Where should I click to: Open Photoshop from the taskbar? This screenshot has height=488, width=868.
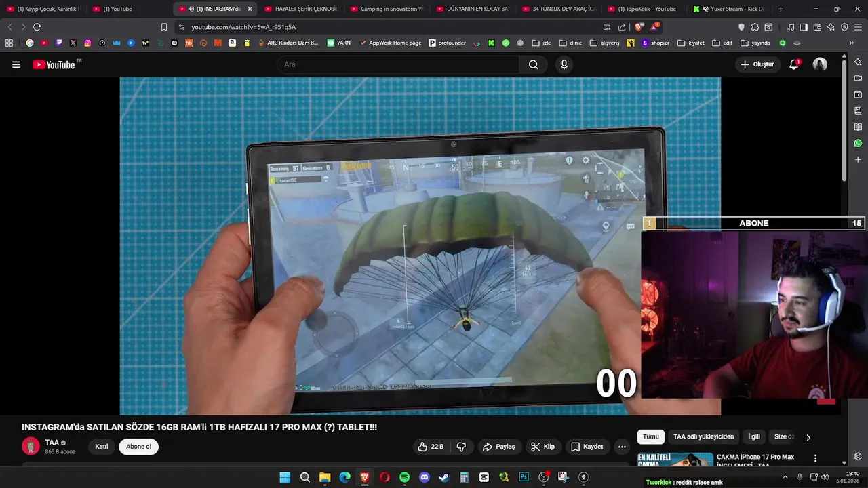(x=524, y=477)
